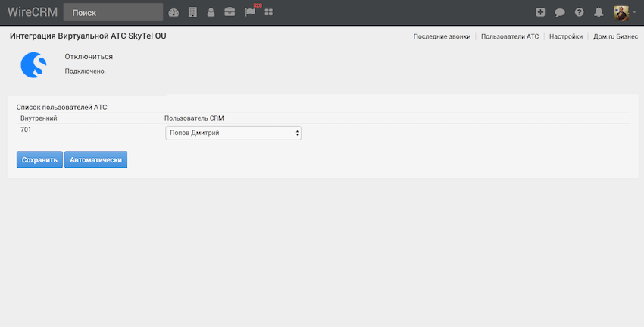Open the deals briefcase icon

point(230,12)
